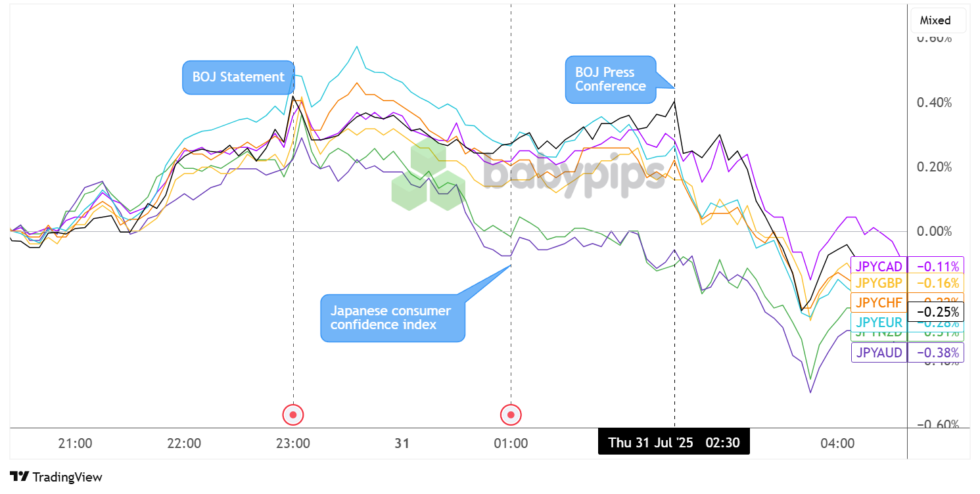The image size is (980, 494).
Task: Click the JPYAUD series label
Action: pyautogui.click(x=879, y=353)
